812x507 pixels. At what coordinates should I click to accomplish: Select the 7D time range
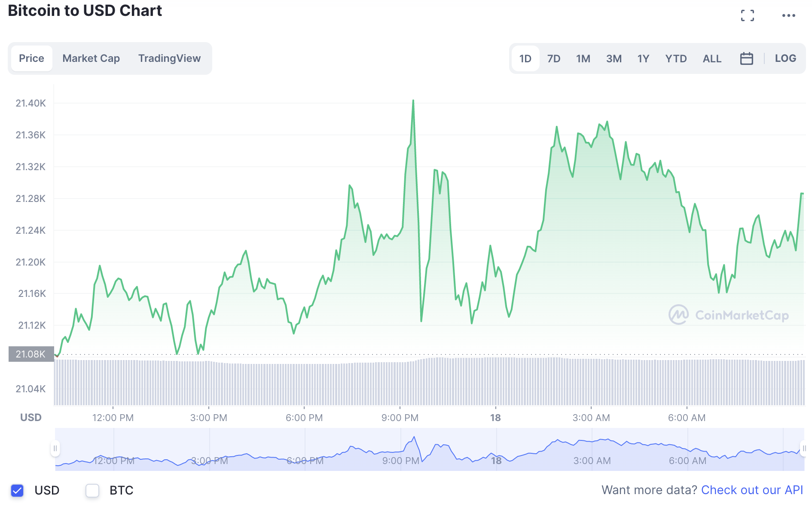click(x=554, y=58)
